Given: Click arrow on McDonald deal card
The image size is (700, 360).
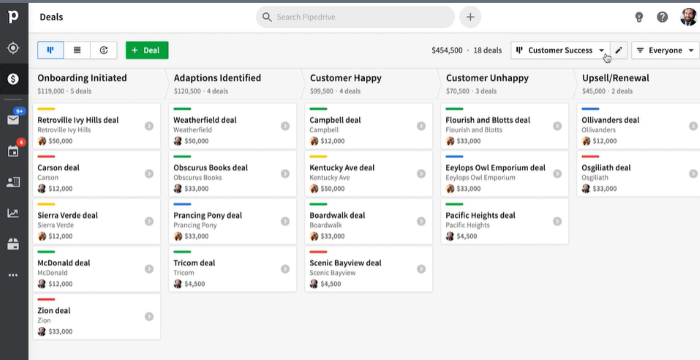Looking at the screenshot, I should click(149, 269).
